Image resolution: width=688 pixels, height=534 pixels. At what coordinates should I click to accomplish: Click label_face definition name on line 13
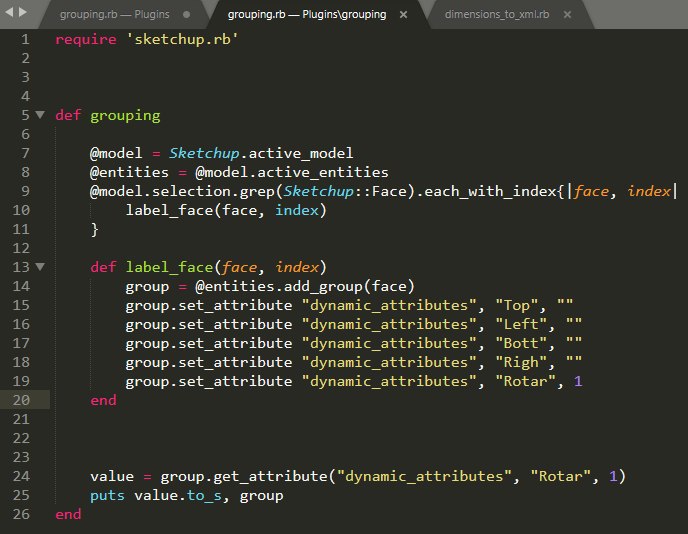(x=169, y=267)
